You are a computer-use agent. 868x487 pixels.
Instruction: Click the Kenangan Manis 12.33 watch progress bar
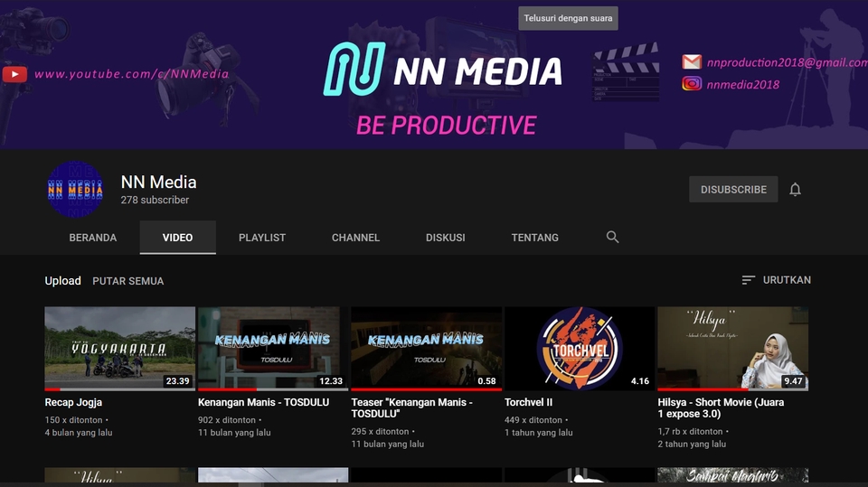(x=273, y=389)
